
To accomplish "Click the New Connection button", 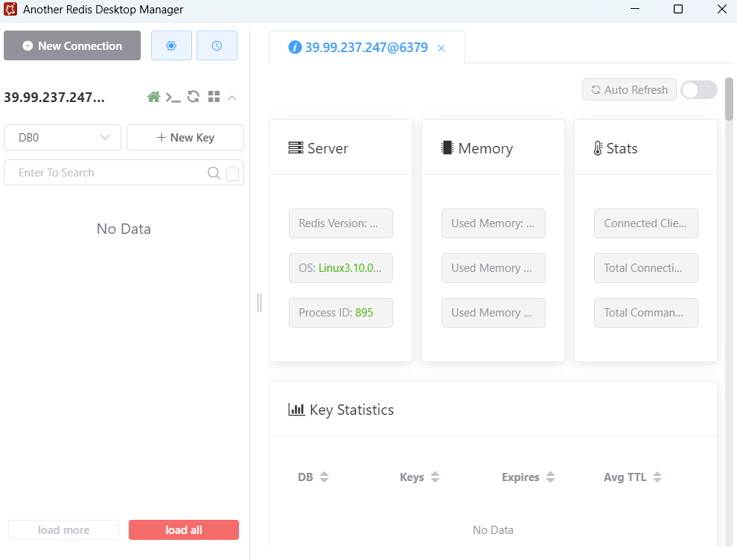I will (72, 45).
